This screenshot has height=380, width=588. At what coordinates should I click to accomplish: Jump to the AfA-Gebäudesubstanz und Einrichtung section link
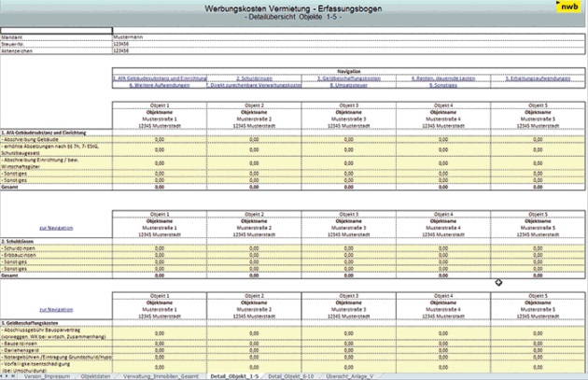click(x=160, y=78)
